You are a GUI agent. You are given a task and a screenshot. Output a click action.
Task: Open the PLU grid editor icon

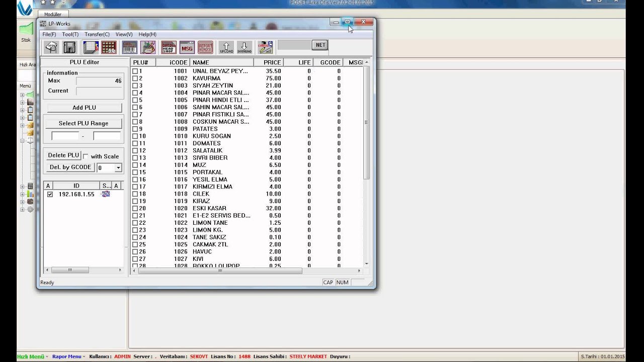[x=91, y=47]
